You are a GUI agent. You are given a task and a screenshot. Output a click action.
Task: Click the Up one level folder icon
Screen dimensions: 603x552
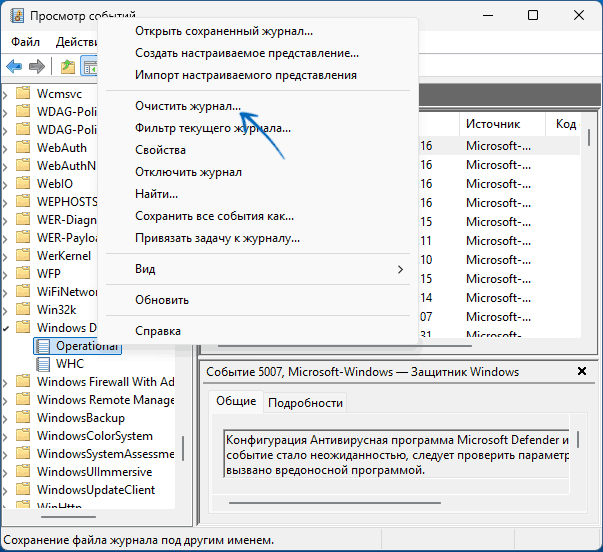click(68, 67)
